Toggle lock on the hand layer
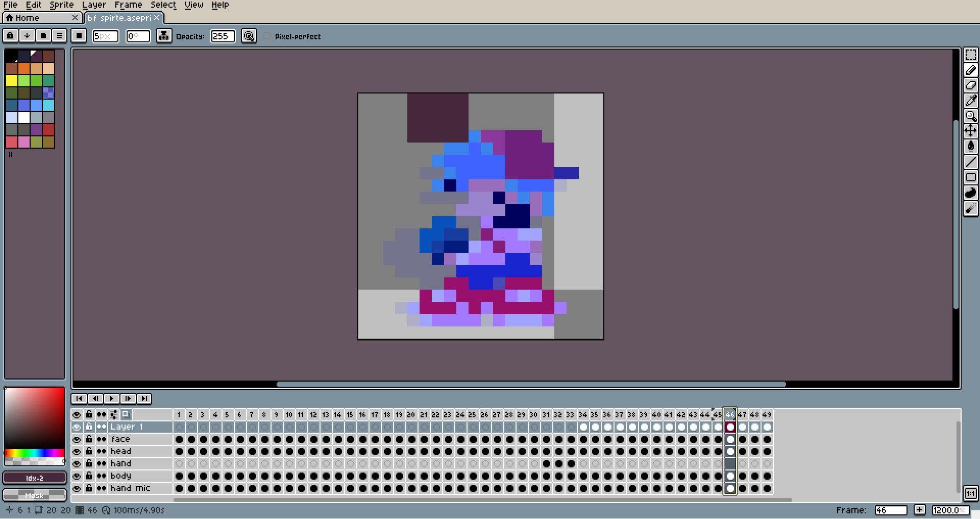 [89, 464]
